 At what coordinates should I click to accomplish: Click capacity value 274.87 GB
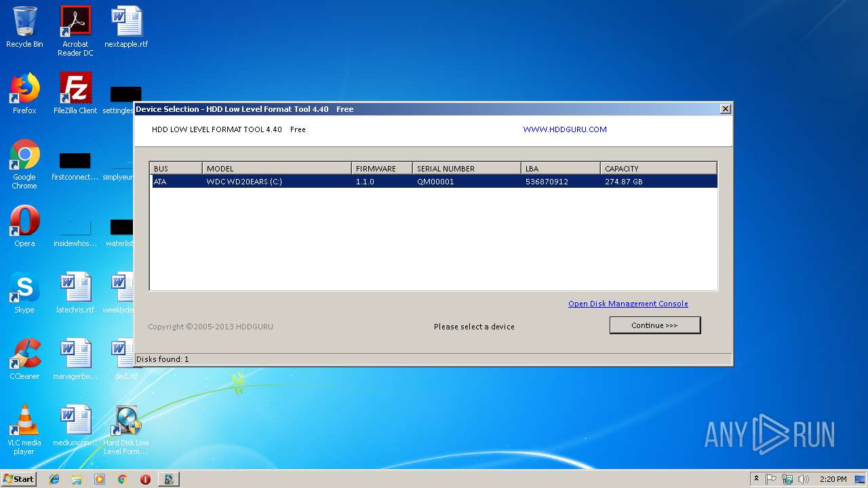pyautogui.click(x=624, y=182)
